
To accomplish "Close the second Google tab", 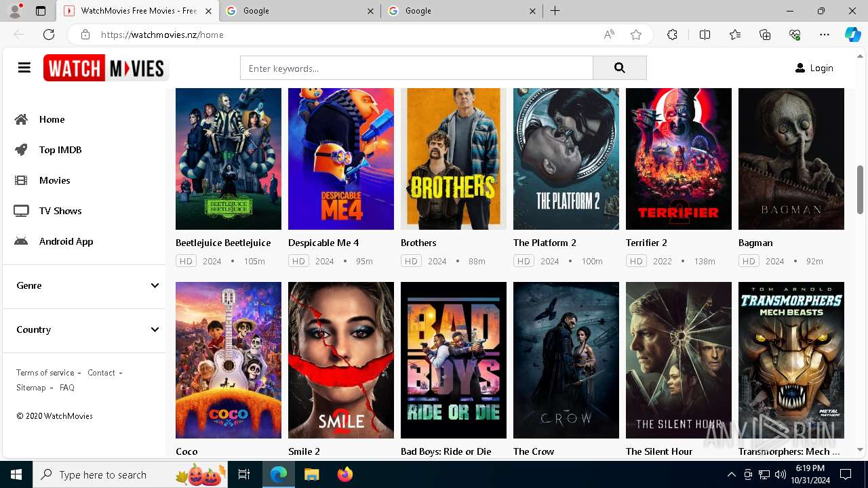I will click(x=532, y=11).
